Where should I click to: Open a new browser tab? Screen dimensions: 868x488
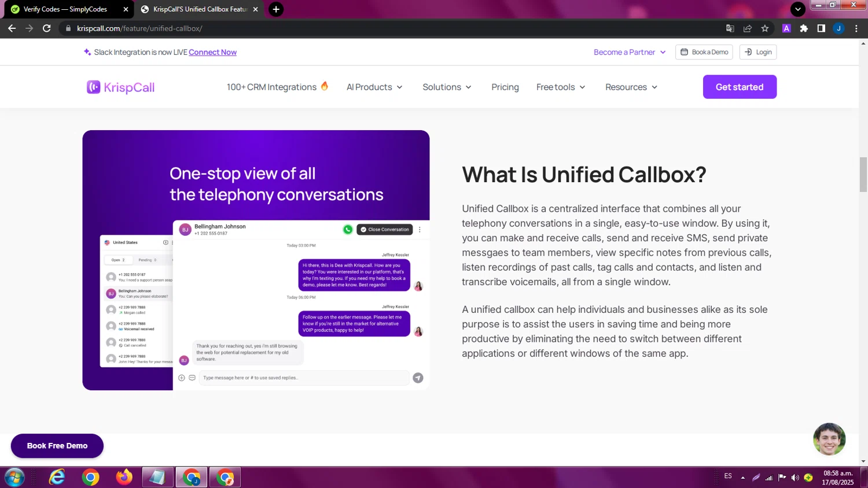(x=276, y=9)
